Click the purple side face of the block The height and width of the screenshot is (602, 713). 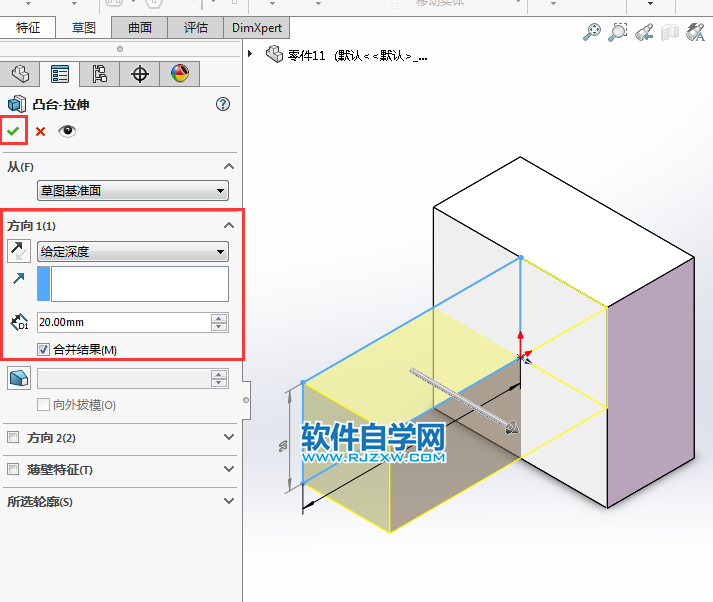tap(651, 382)
